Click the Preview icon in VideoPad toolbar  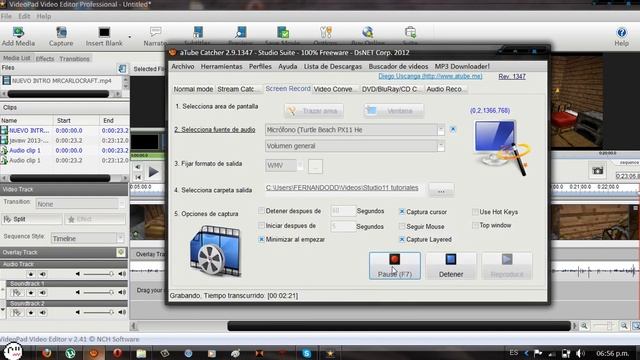[x=240, y=33]
